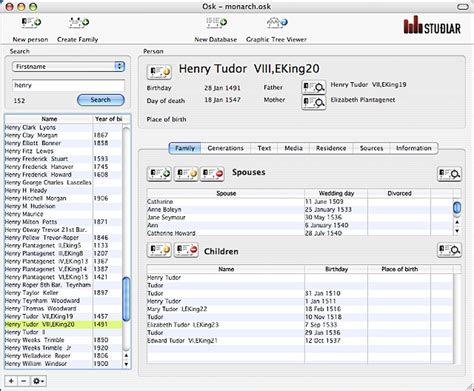Screen dimensions: 474x391
Task: Search children with magnifier icon
Action: pyautogui.click(x=449, y=250)
